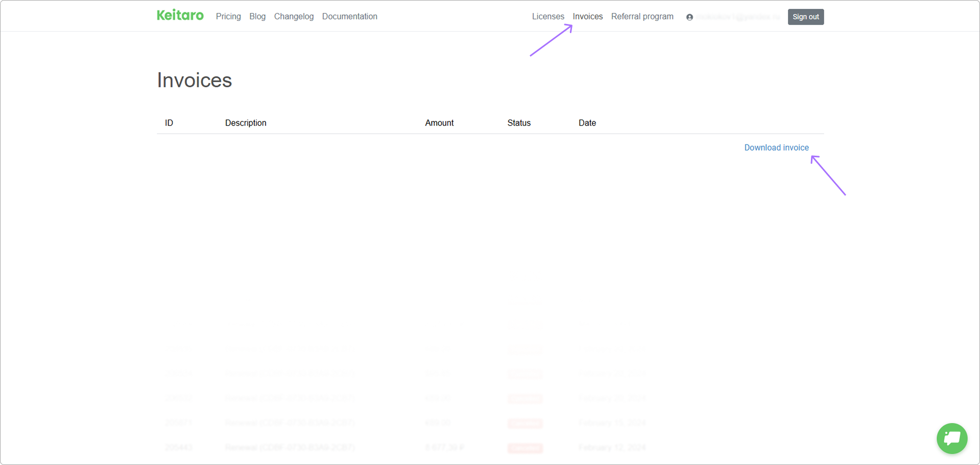Click the Invoices page heading

click(x=194, y=80)
